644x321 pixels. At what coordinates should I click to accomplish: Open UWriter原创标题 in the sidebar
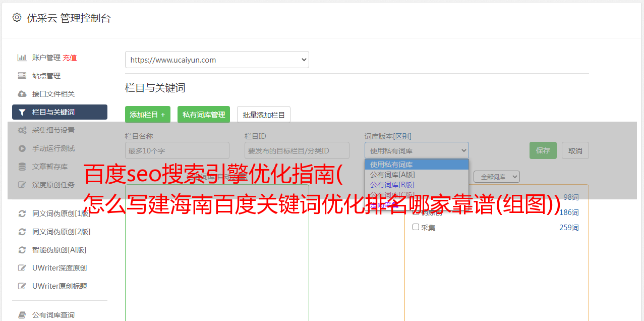pyautogui.click(x=60, y=286)
